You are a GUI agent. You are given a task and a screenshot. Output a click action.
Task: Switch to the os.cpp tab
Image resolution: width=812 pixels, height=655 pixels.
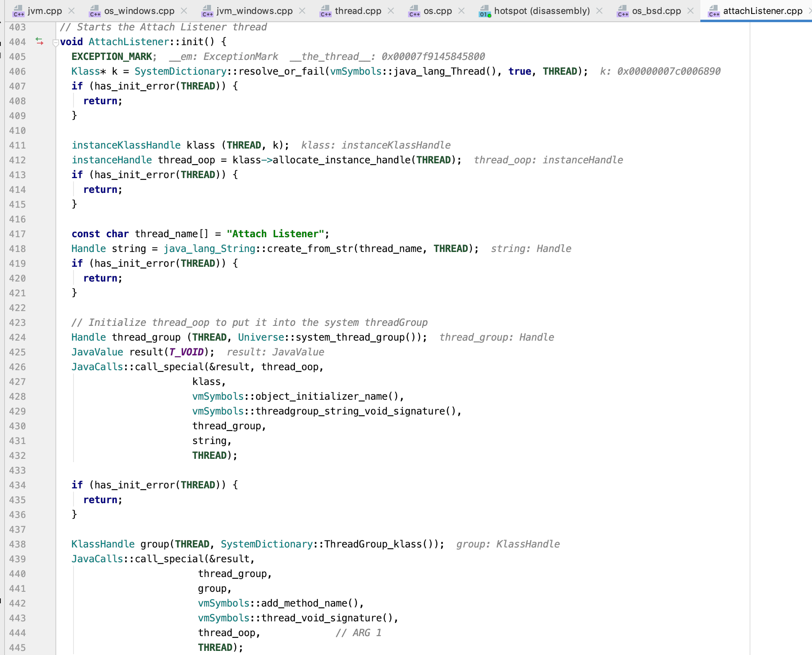(x=437, y=11)
